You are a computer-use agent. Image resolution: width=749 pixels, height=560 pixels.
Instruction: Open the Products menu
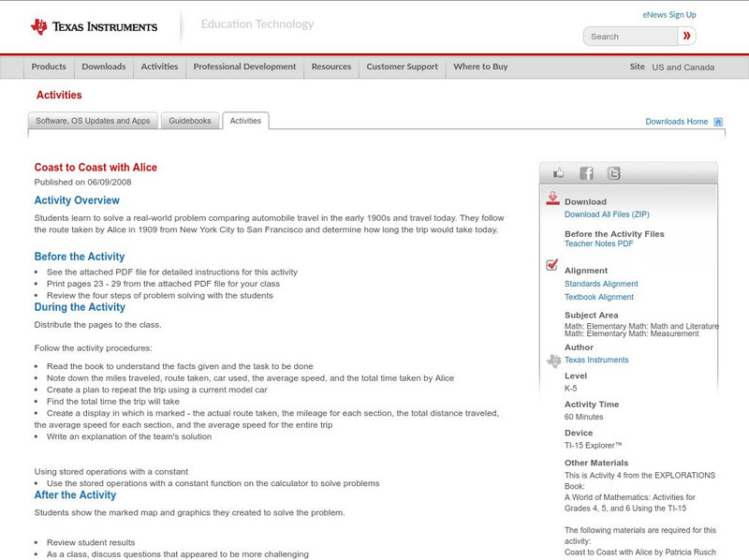(x=49, y=66)
